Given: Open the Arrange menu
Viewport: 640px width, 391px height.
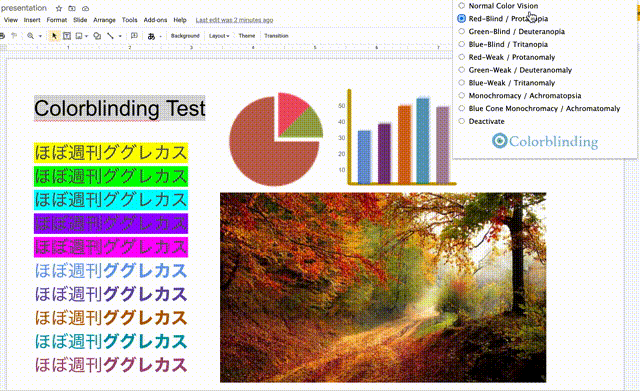Looking at the screenshot, I should [x=104, y=20].
